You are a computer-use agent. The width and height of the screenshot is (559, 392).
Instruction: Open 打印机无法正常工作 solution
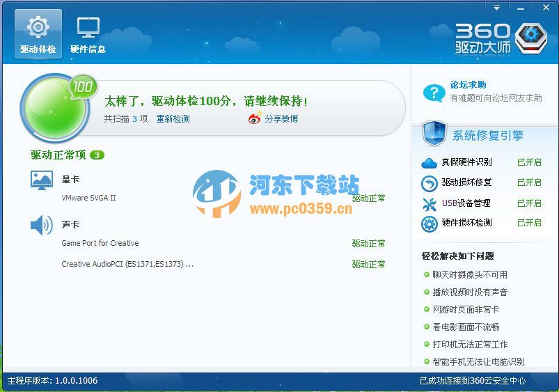[x=470, y=345]
